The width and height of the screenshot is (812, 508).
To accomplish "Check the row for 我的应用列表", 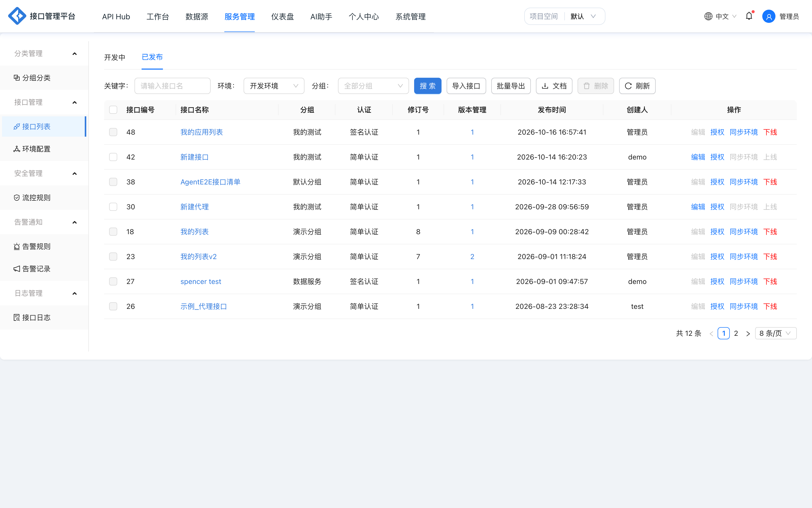I will pos(113,132).
